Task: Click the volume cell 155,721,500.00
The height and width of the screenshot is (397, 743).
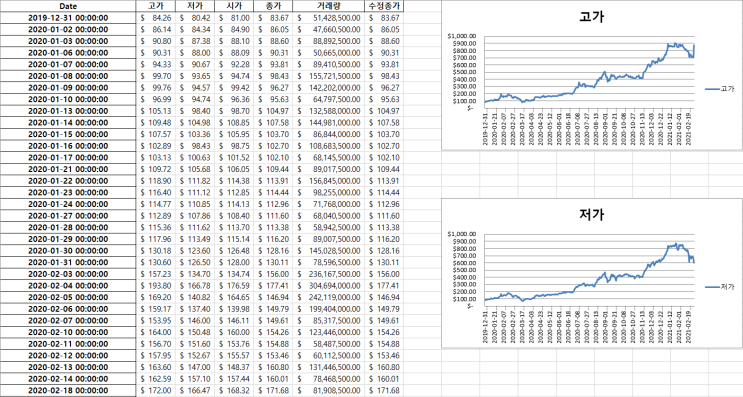Action: (328, 76)
